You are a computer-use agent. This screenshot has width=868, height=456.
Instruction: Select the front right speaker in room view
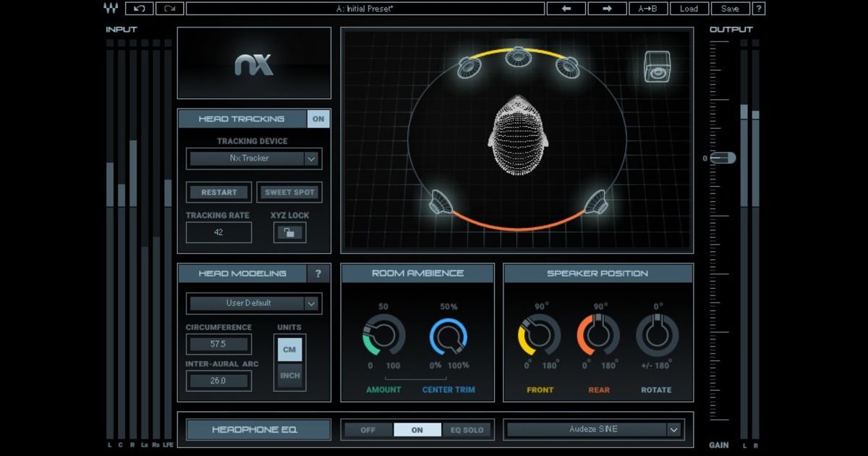[x=566, y=67]
